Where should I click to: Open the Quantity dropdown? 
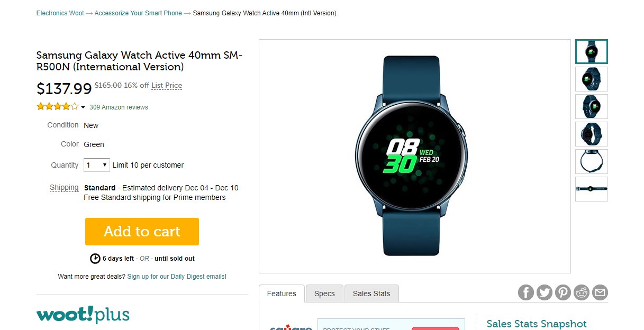(97, 165)
